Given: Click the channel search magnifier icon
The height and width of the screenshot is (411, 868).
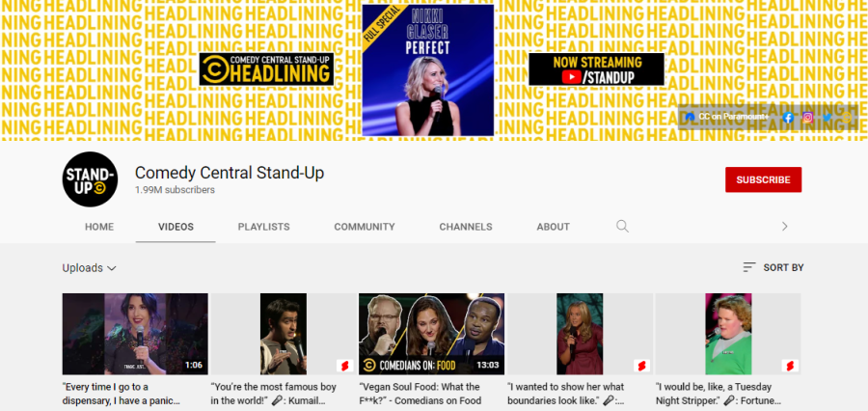Looking at the screenshot, I should (622, 226).
